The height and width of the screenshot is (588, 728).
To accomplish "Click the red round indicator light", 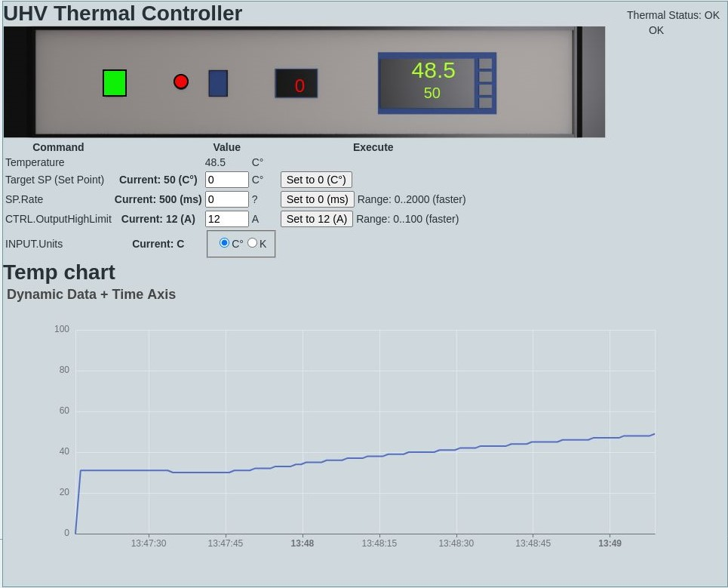I will 181,82.
